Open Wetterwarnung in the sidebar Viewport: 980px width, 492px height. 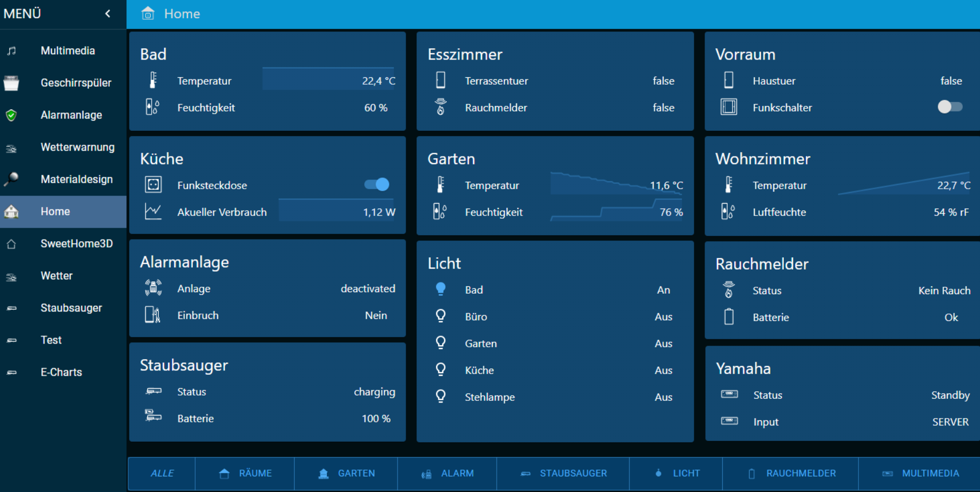tap(63, 147)
